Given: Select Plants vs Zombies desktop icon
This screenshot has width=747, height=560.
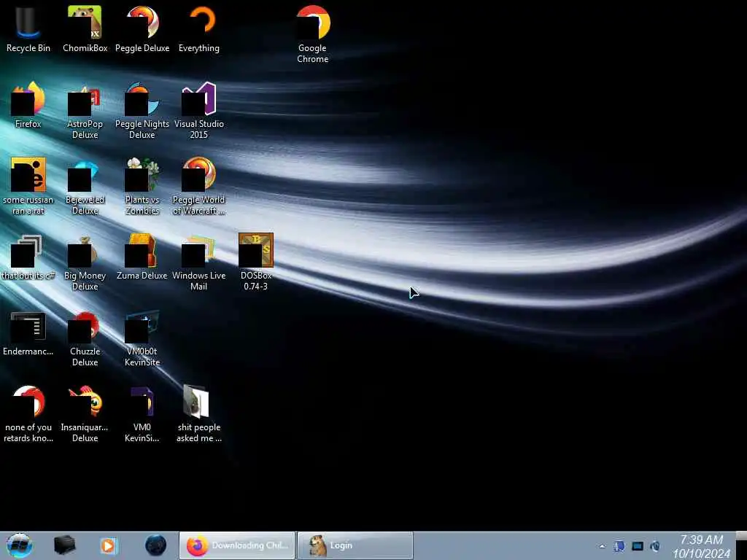Looking at the screenshot, I should (x=142, y=186).
